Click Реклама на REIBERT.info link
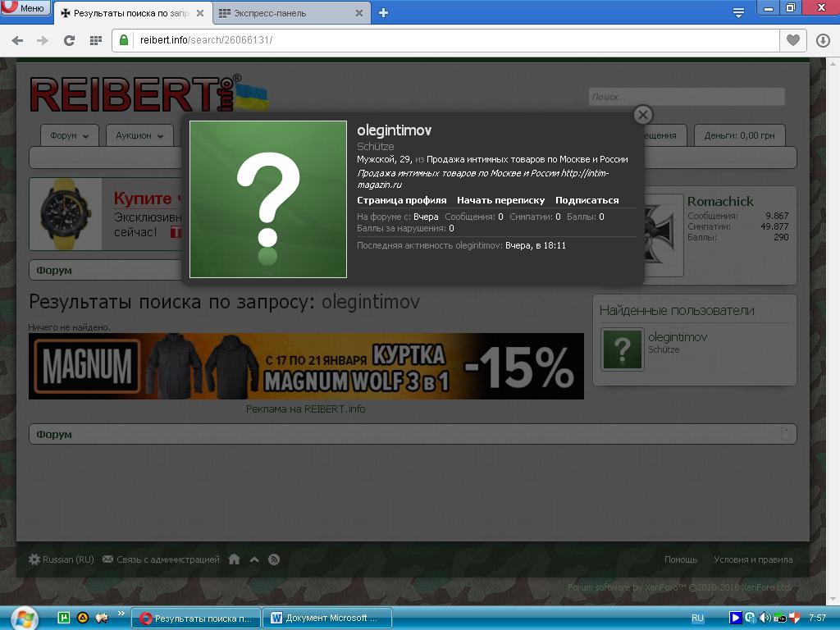Screen dimensions: 840x630 coord(306,409)
